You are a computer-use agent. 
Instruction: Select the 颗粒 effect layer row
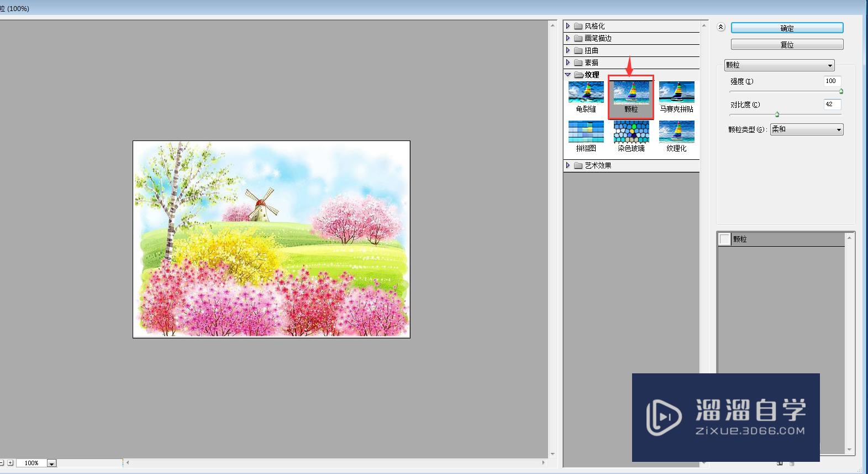click(781, 239)
